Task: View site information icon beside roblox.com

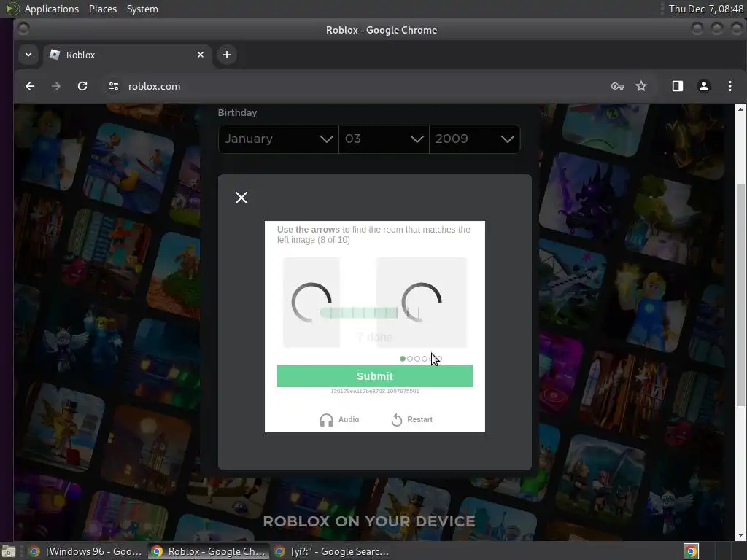Action: pos(113,86)
